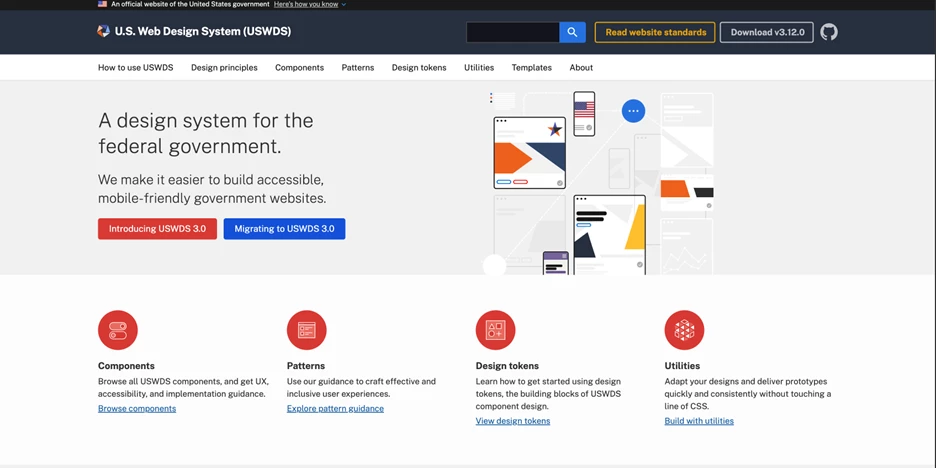Click the Introducing USWDS 3.0 button

(x=158, y=229)
